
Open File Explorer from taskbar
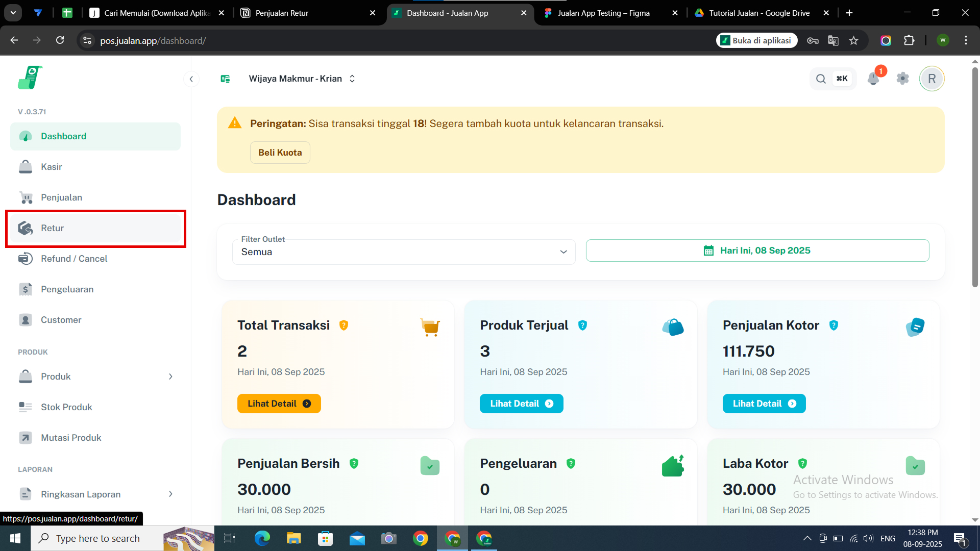point(293,538)
